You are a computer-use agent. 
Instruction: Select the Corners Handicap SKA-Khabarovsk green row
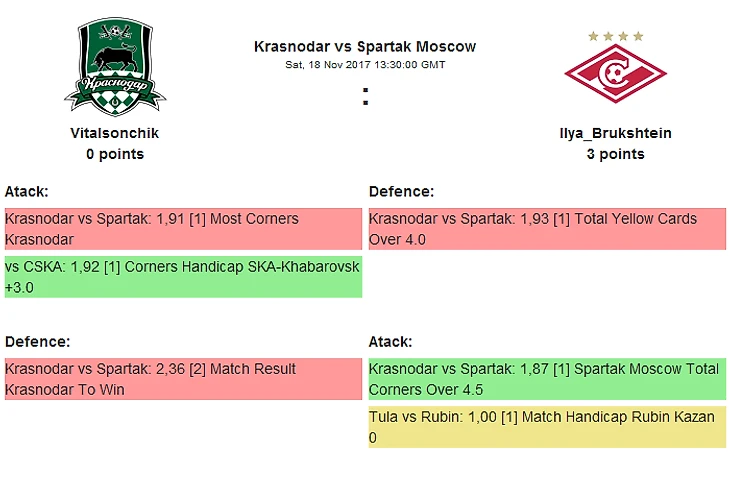click(x=183, y=277)
